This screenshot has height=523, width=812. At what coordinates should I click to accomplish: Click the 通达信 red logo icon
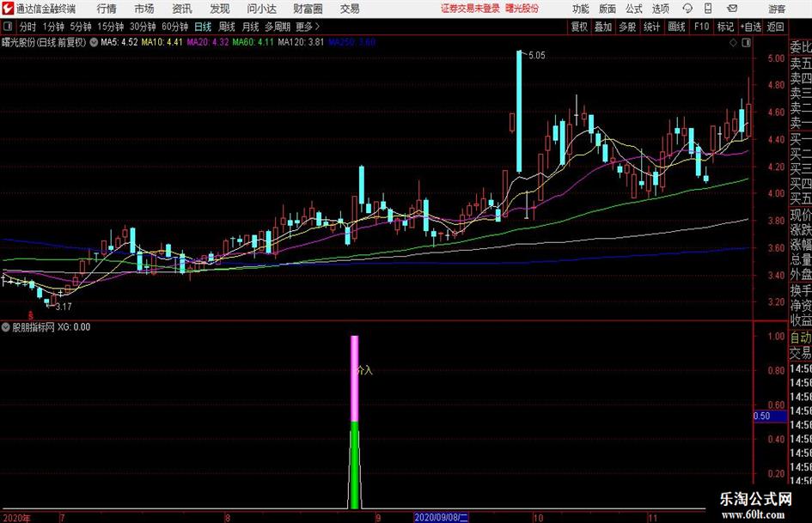pos(8,9)
